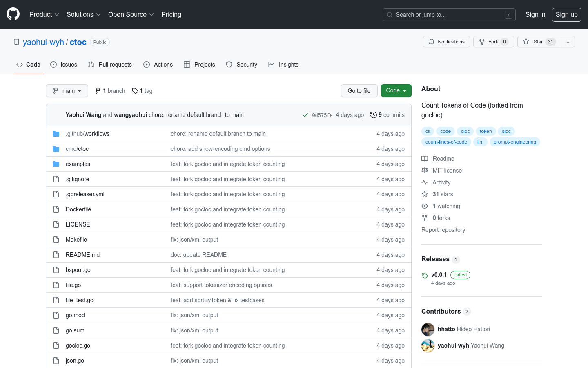
Task: Click the v0.0.1 release tag icon
Action: pyautogui.click(x=425, y=276)
